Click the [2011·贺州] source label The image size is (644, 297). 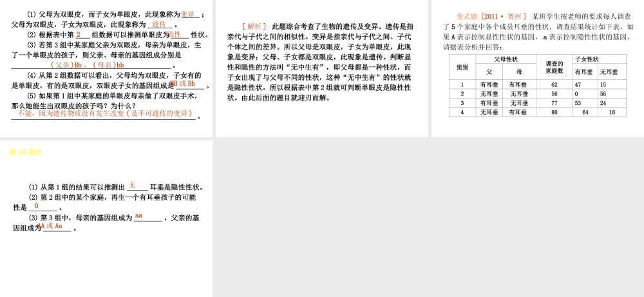coord(503,17)
